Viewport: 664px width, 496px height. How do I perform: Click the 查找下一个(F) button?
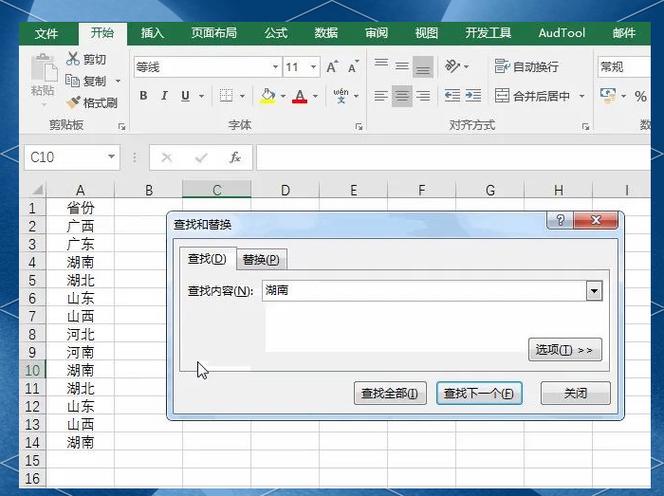pyautogui.click(x=479, y=393)
